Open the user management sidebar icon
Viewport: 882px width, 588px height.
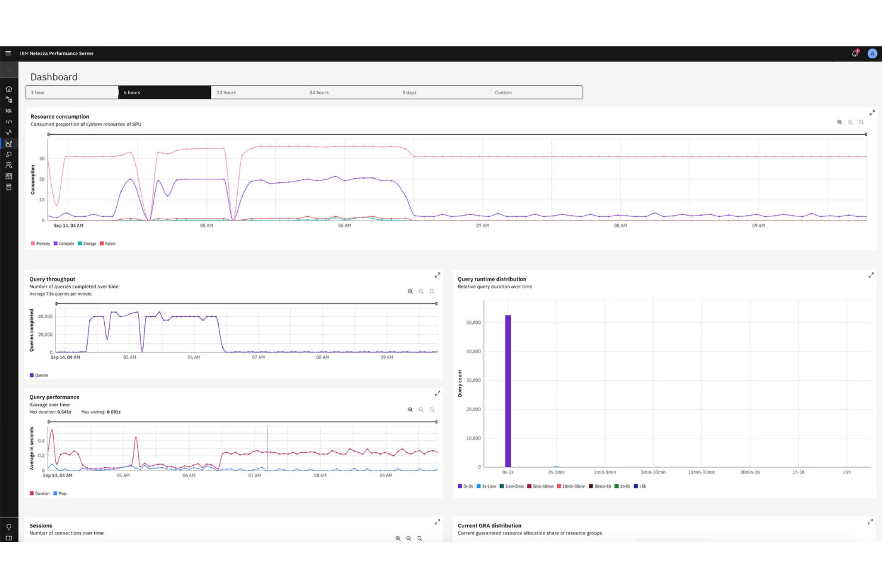(x=8, y=164)
